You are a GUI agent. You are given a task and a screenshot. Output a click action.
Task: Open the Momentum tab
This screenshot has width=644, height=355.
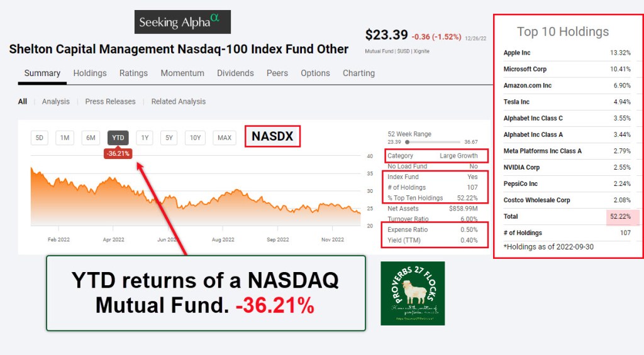182,73
